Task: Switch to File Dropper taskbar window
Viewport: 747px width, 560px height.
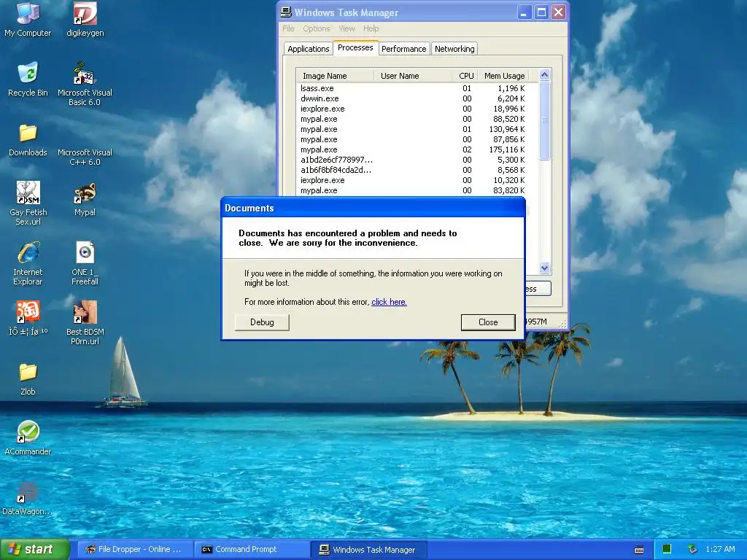Action: tap(135, 549)
